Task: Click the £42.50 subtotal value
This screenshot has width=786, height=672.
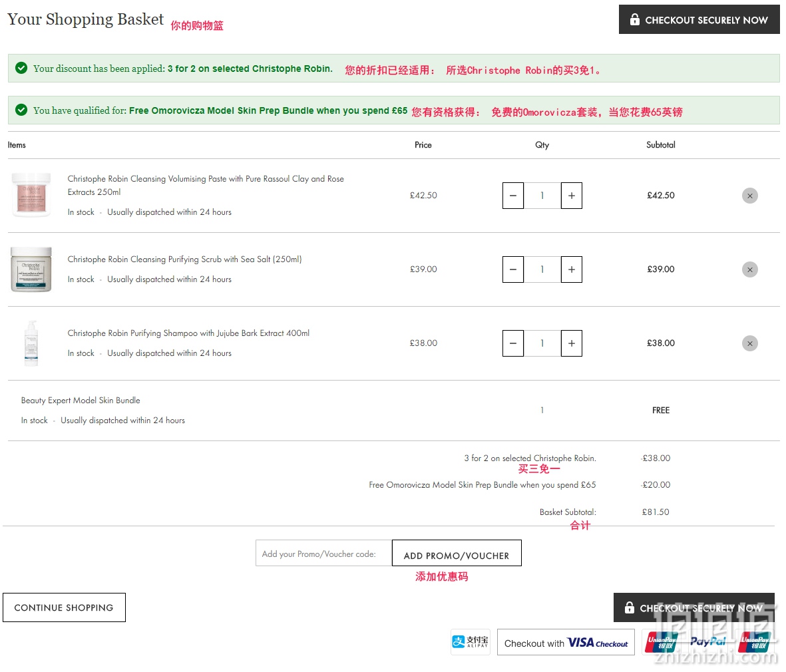Action: click(661, 196)
